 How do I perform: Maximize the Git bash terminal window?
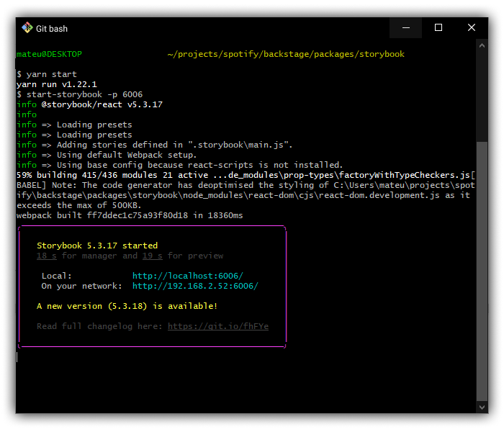point(438,28)
